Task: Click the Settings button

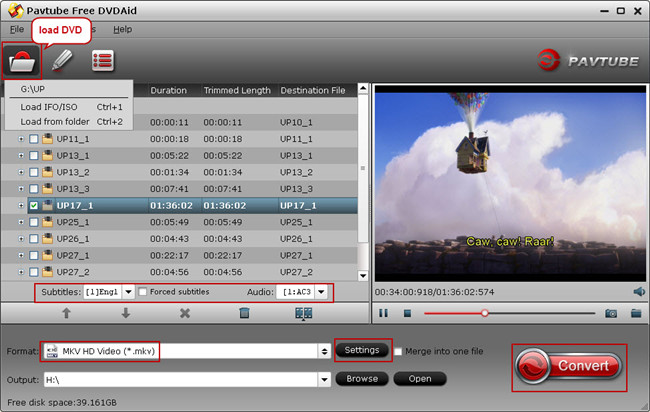Action: tap(362, 350)
